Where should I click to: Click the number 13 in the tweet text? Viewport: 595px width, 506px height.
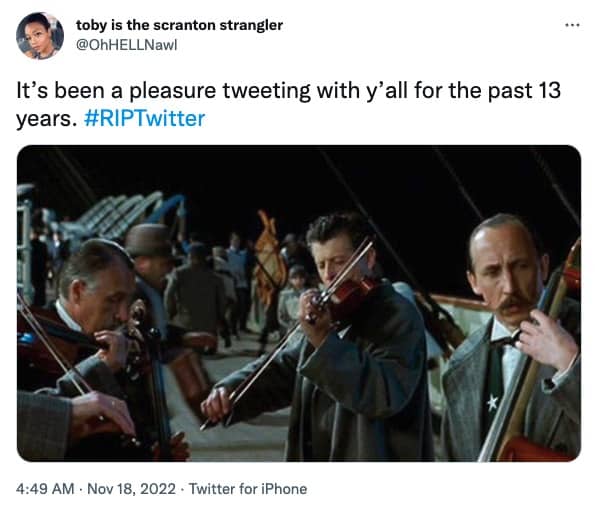pyautogui.click(x=549, y=91)
